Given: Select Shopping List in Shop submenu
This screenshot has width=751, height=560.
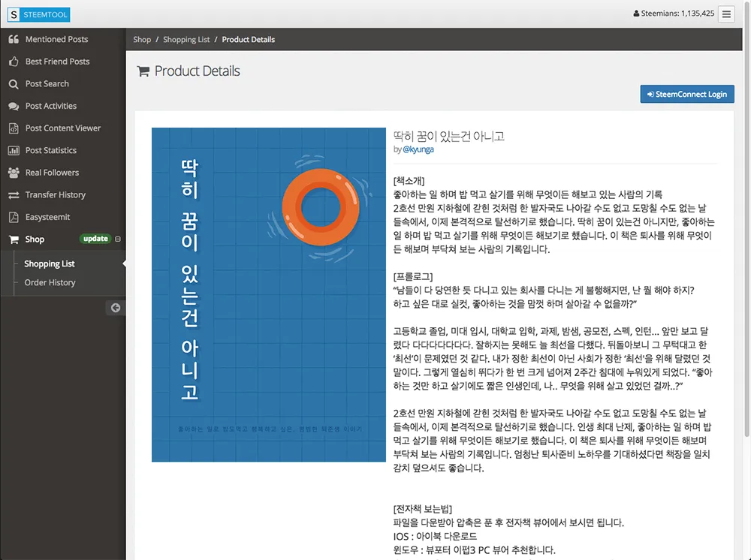Looking at the screenshot, I should [50, 263].
